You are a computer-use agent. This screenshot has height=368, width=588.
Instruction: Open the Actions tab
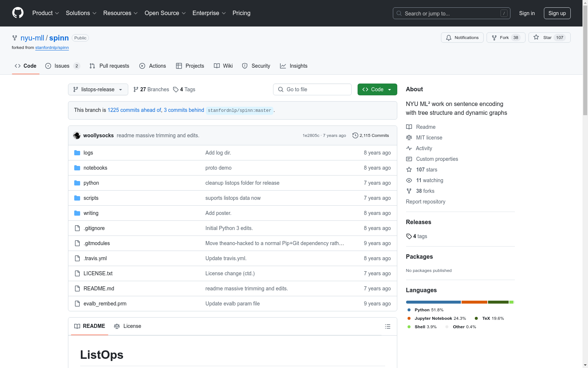pos(153,66)
